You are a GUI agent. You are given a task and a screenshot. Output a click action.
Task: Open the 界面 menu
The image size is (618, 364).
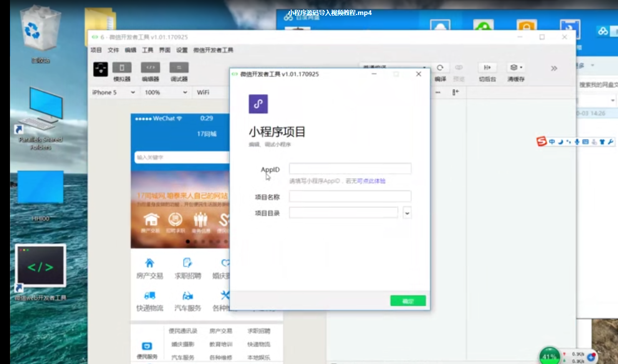(165, 50)
